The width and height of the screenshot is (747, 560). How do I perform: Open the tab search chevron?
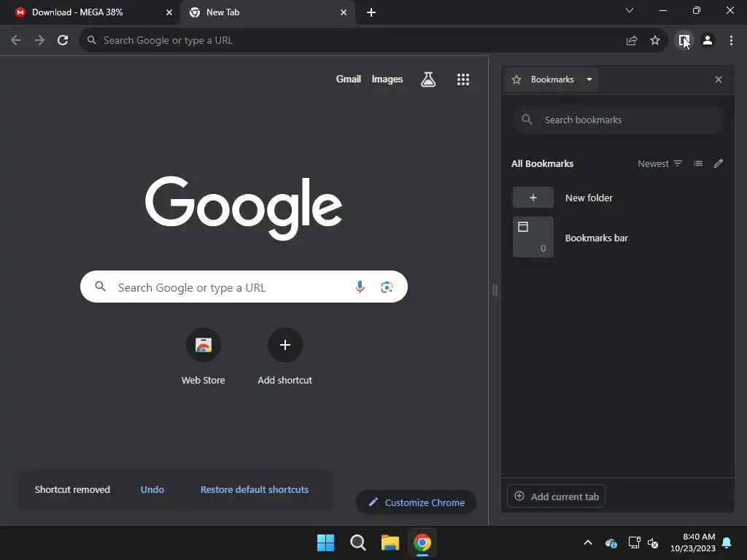point(630,10)
